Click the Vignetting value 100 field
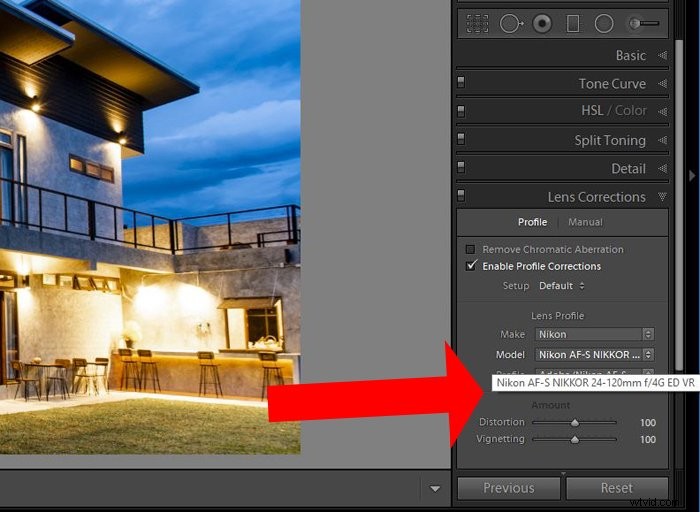Viewport: 700px width, 512px height. [648, 439]
